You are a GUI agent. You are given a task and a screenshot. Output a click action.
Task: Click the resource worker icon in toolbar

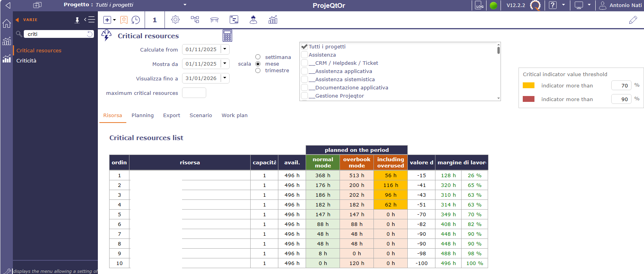coord(253,20)
